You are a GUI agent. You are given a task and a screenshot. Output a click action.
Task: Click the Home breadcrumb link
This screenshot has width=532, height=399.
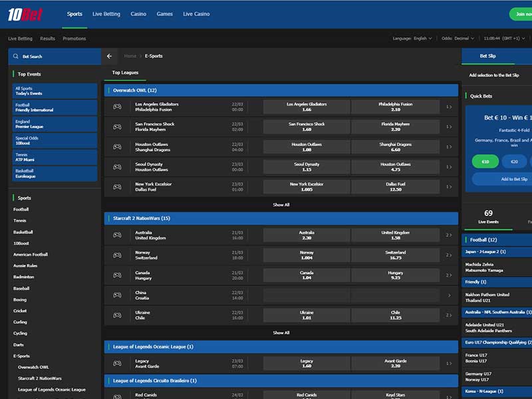click(130, 56)
